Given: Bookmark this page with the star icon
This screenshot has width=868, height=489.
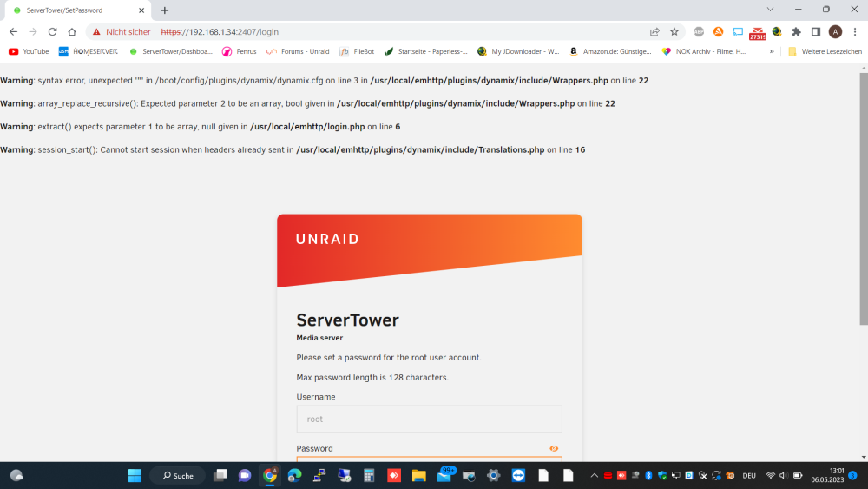Looking at the screenshot, I should click(674, 31).
